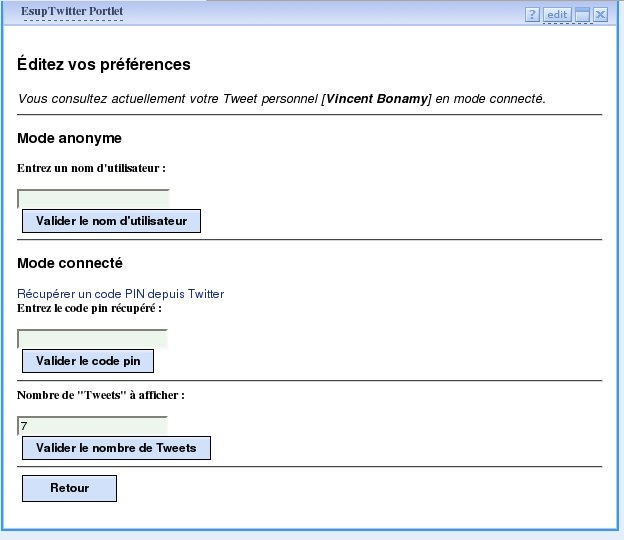Image resolution: width=624 pixels, height=540 pixels.
Task: Click the EsupTwitter Portlet title
Action: [72, 13]
